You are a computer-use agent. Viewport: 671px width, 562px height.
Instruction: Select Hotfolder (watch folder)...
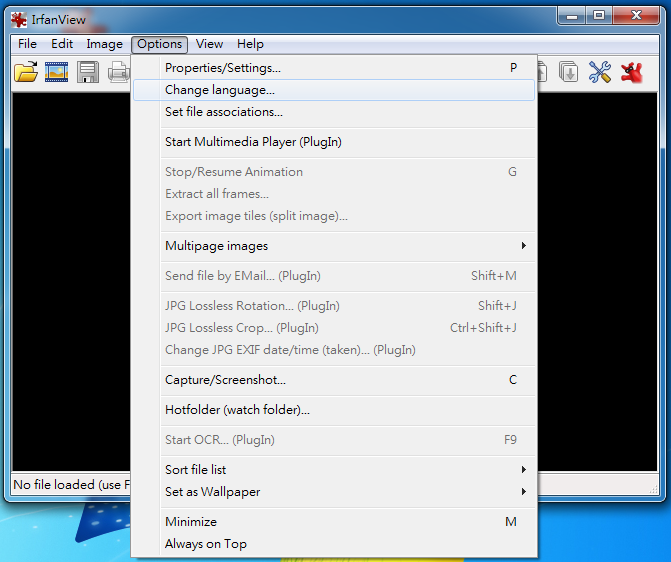pyautogui.click(x=334, y=410)
